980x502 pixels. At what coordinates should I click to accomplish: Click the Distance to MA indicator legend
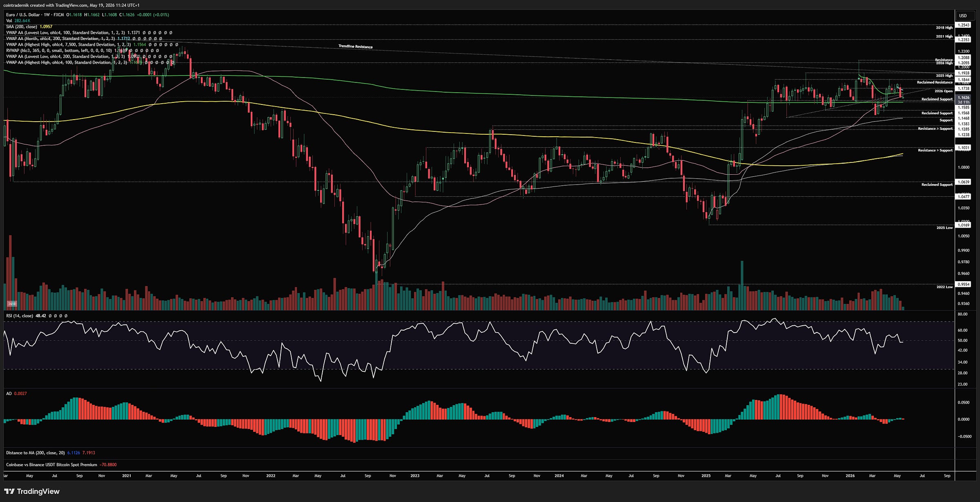(50, 453)
